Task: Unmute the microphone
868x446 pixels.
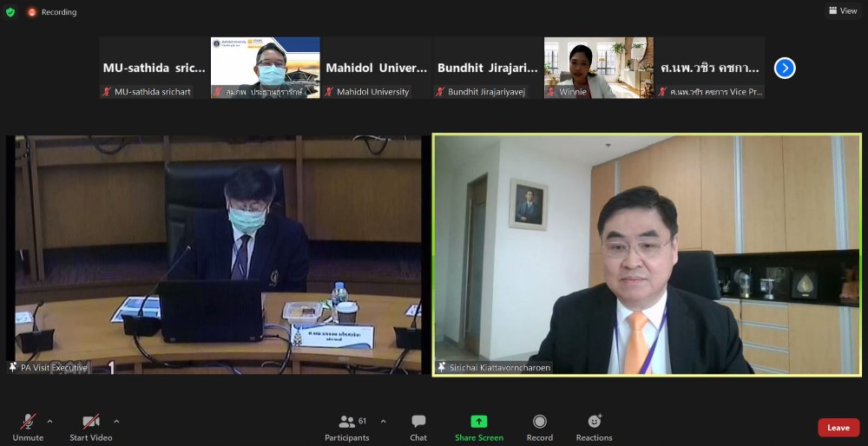Action: pyautogui.click(x=28, y=427)
